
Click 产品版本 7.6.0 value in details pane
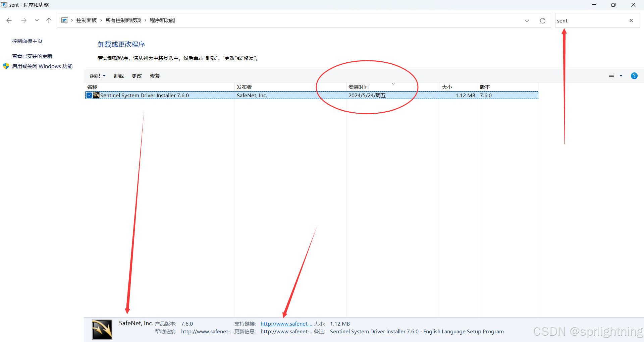187,324
